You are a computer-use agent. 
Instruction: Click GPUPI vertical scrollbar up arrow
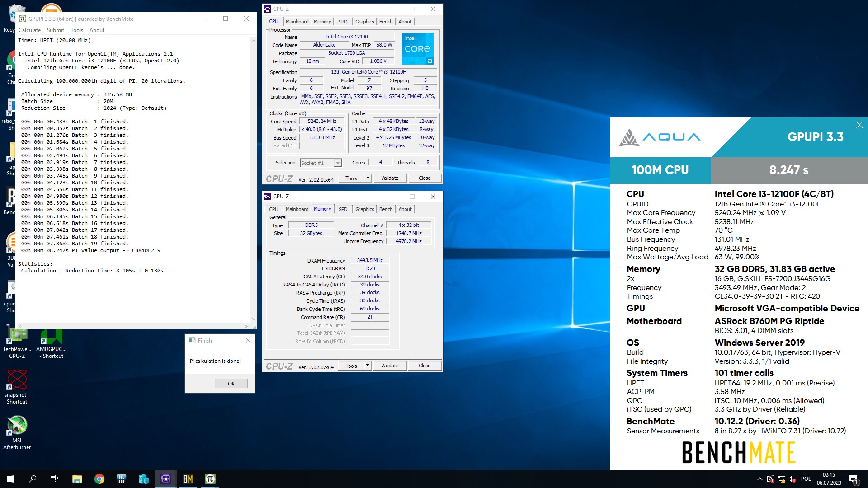coord(254,40)
